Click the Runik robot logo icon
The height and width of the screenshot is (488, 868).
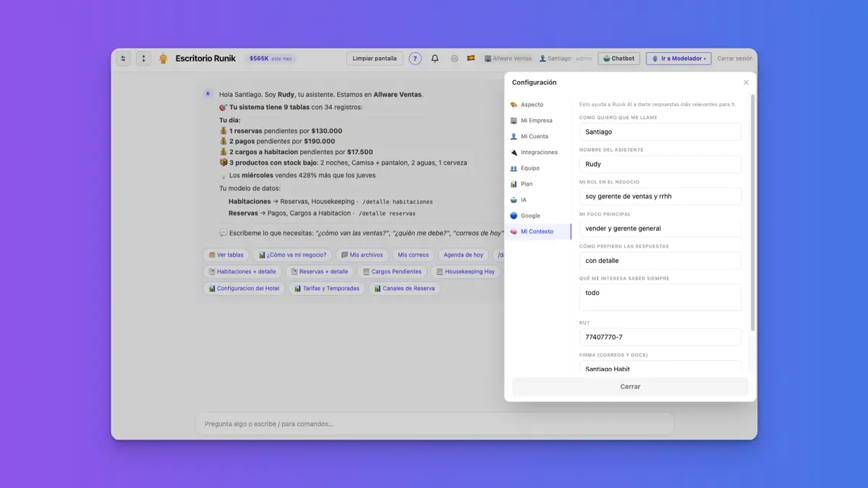tap(163, 59)
